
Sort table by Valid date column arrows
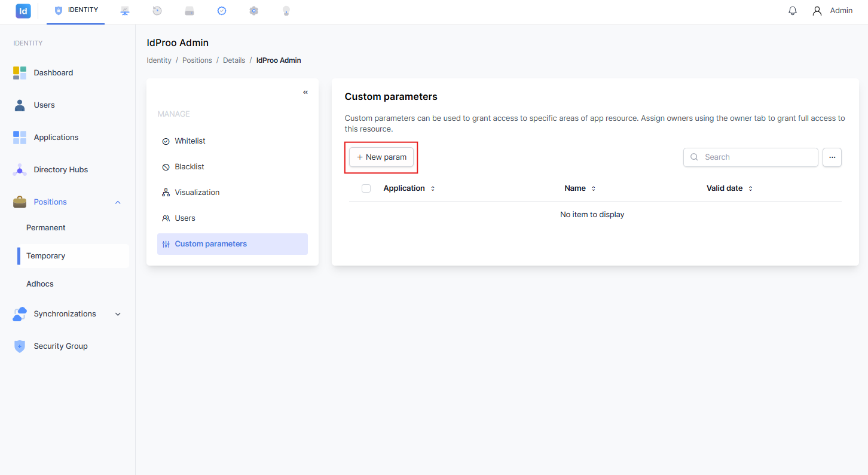(750, 188)
